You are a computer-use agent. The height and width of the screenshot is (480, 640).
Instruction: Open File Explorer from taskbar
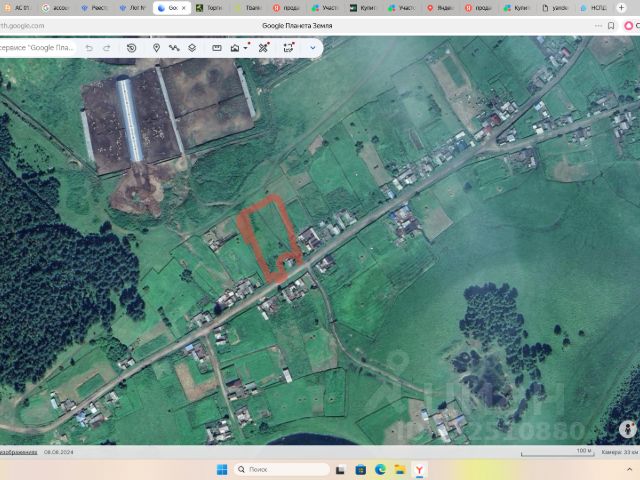coord(400,470)
